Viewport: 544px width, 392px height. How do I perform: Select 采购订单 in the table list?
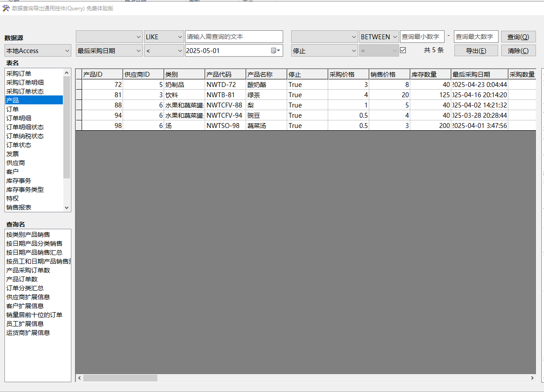point(34,74)
